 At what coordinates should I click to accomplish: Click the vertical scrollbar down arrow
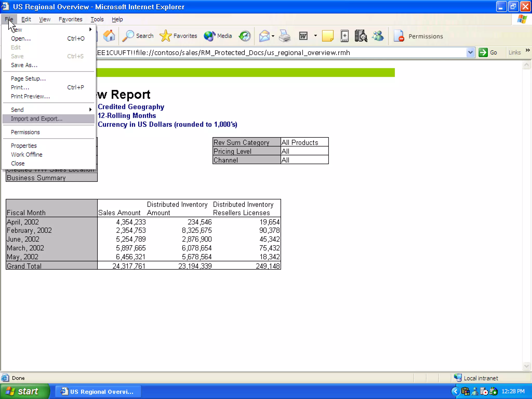pyautogui.click(x=526, y=366)
